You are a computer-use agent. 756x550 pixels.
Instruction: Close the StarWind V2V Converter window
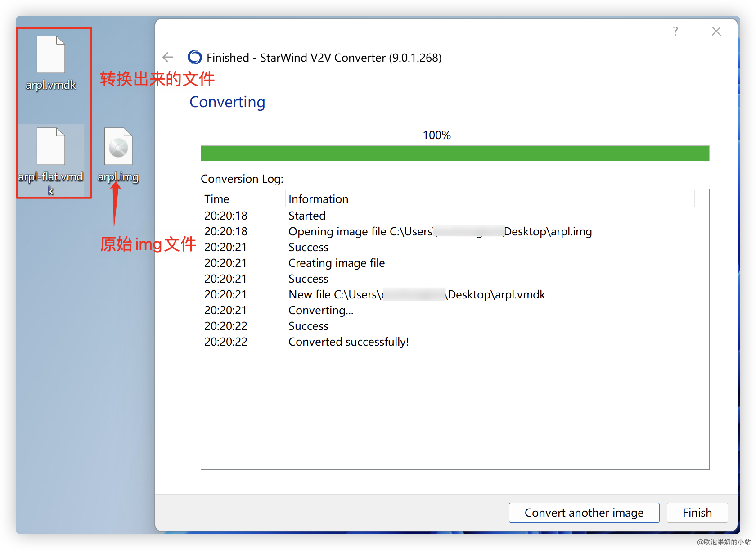point(716,31)
